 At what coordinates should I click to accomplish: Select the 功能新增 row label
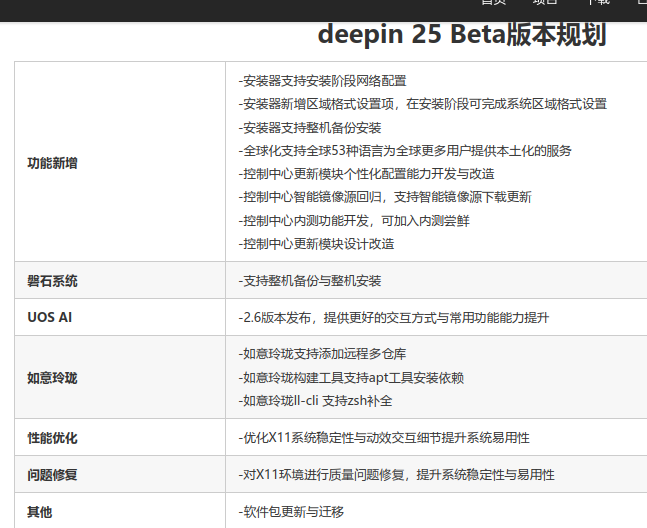point(52,163)
